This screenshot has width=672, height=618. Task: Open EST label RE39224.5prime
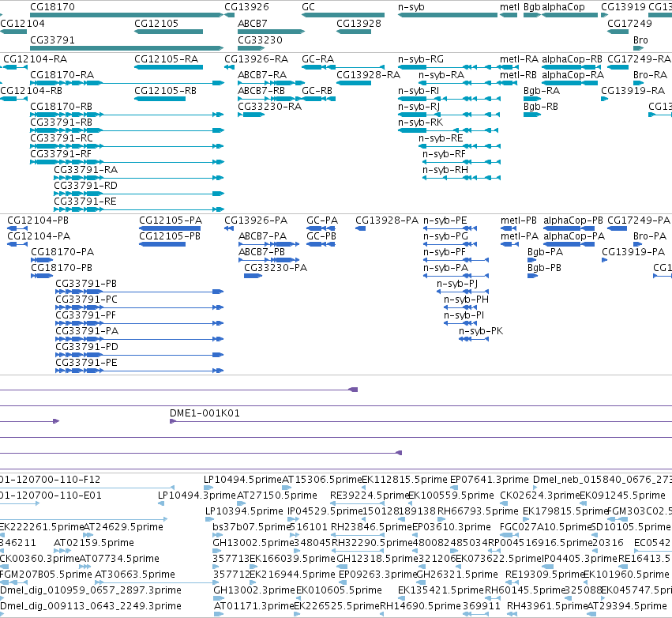369,496
